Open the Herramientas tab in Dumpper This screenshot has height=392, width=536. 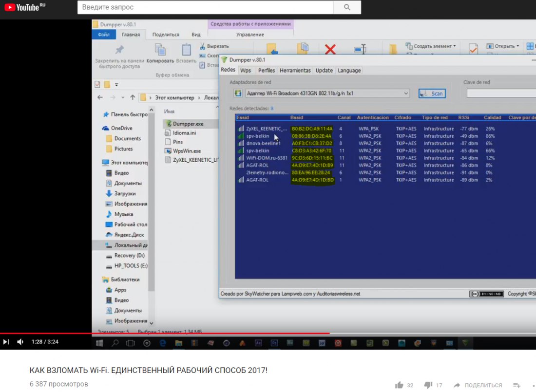click(295, 71)
